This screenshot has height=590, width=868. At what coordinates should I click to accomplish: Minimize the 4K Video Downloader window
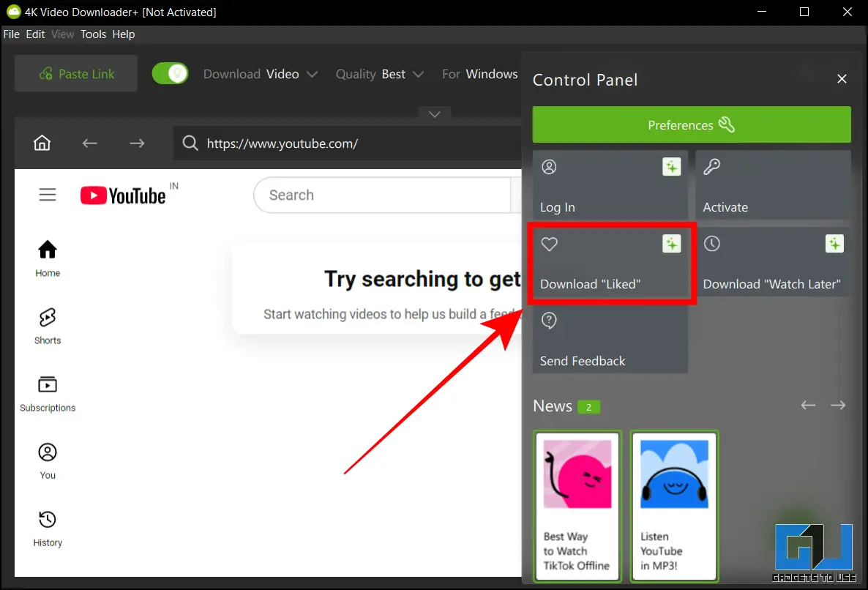[762, 12]
